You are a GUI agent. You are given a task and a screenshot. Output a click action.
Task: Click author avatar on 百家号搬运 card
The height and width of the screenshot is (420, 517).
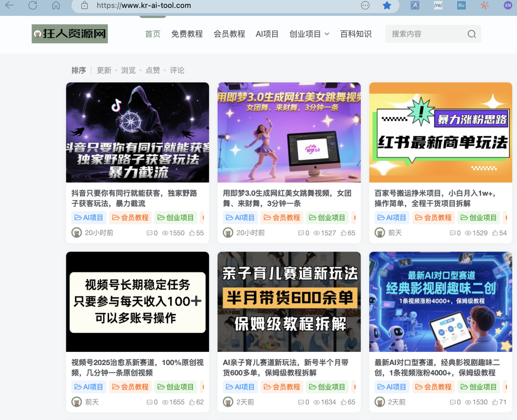pyautogui.click(x=380, y=233)
